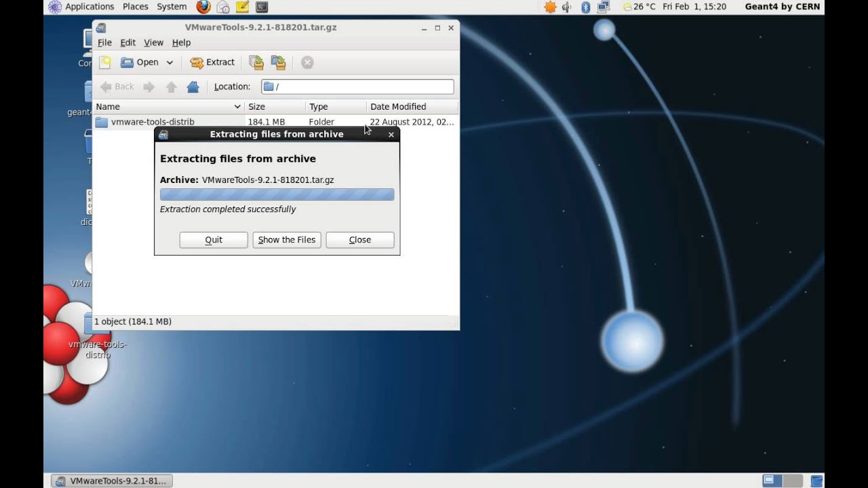
Task: Click the Extract toolbar button
Action: click(x=212, y=62)
